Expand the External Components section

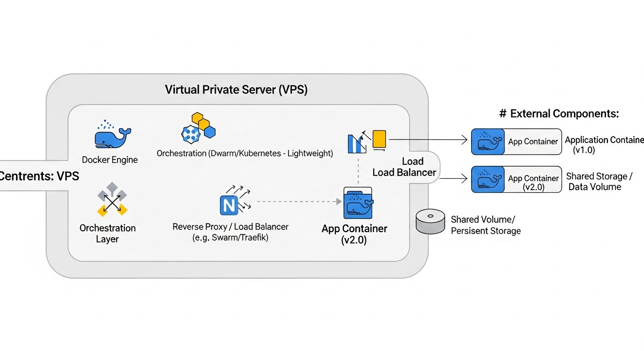point(560,113)
